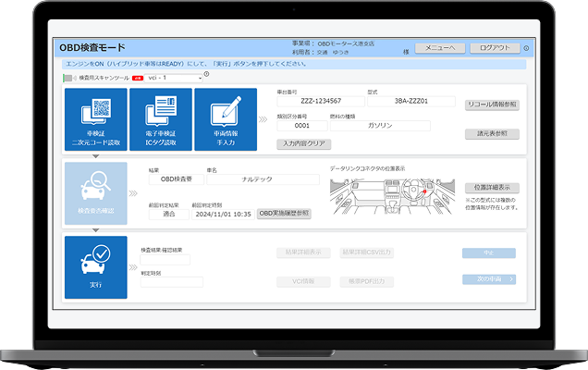Click the エンジンをON instruction message
Image resolution: width=588 pixels, height=370 pixels.
[187, 64]
